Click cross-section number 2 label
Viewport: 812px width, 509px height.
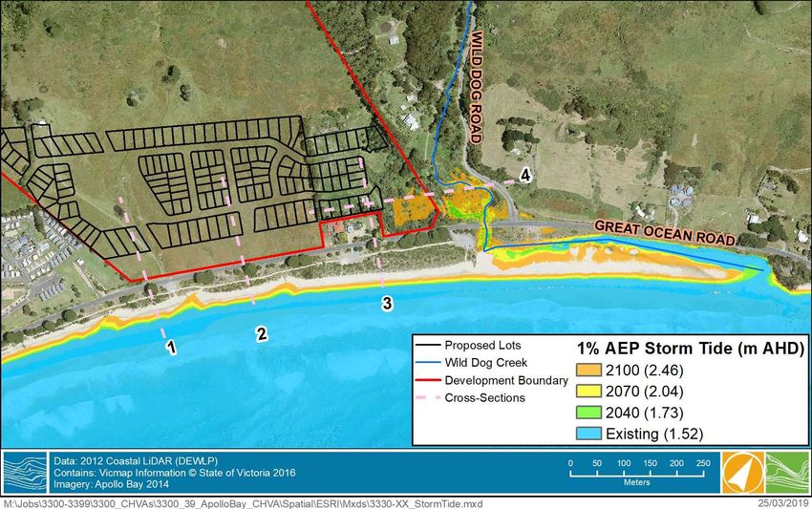click(x=262, y=334)
